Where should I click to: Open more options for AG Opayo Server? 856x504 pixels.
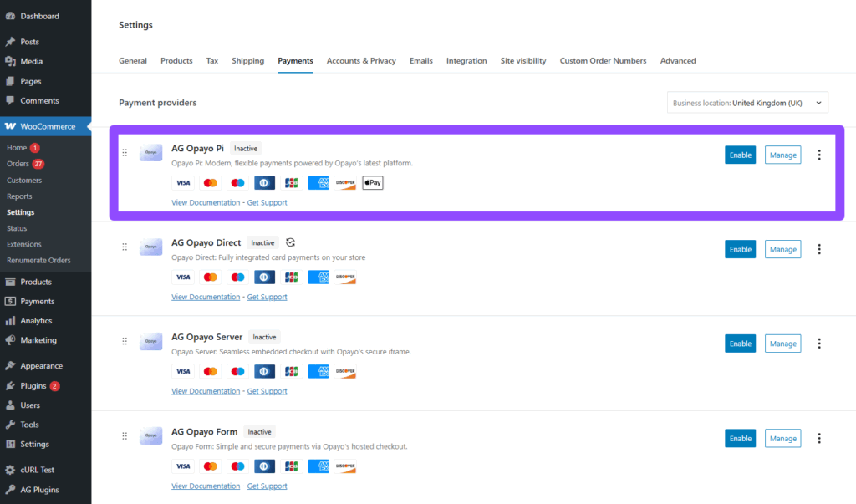pos(819,344)
